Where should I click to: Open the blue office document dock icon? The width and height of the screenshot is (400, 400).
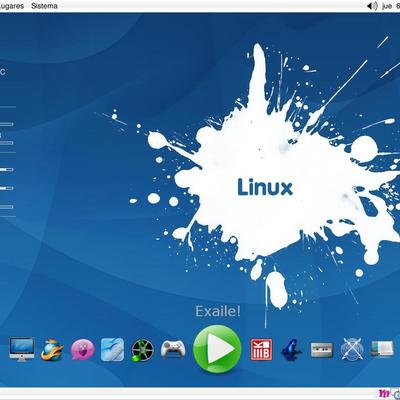pos(112,350)
